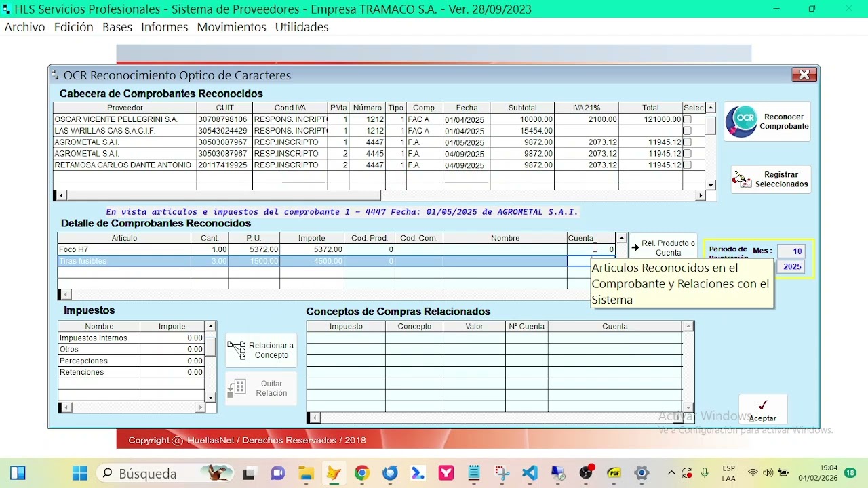
Task: Open the yellow PBI taskbar icon
Action: coord(614,473)
